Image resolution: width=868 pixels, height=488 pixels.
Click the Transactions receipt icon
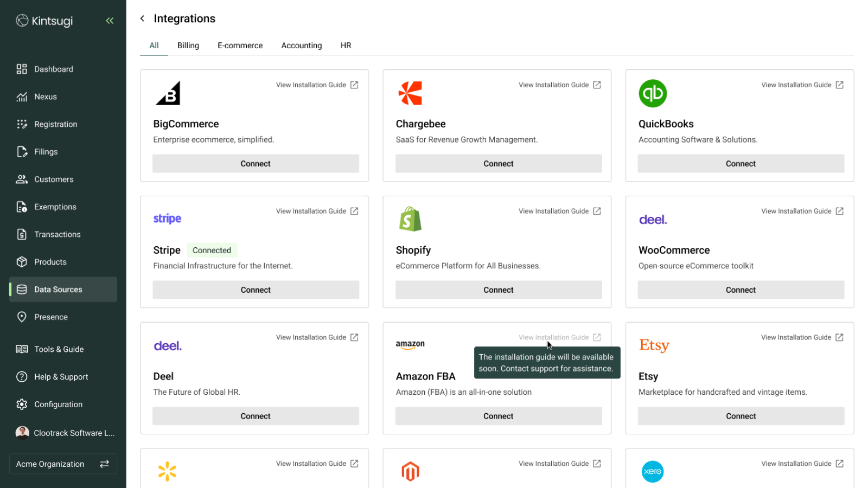[x=22, y=234]
